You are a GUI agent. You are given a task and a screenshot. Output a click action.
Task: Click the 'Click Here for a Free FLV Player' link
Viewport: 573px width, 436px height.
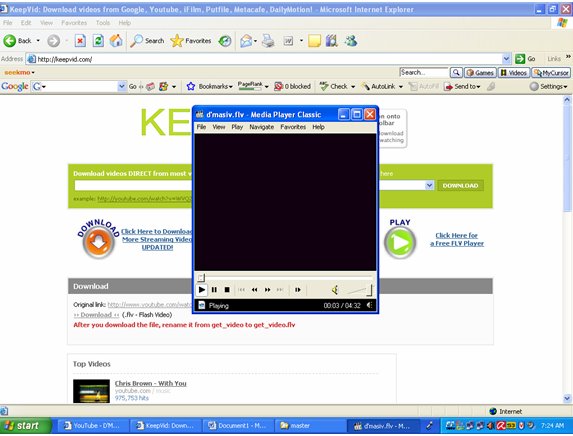(x=457, y=239)
